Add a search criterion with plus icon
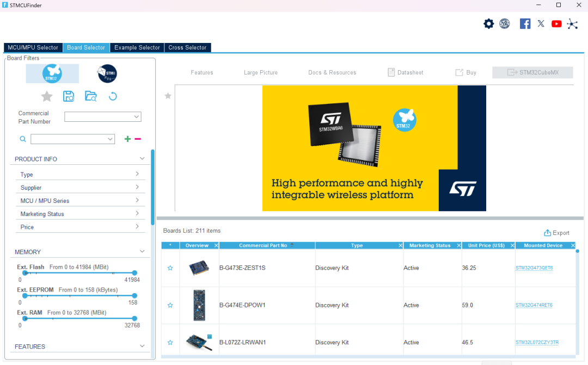 click(x=127, y=139)
